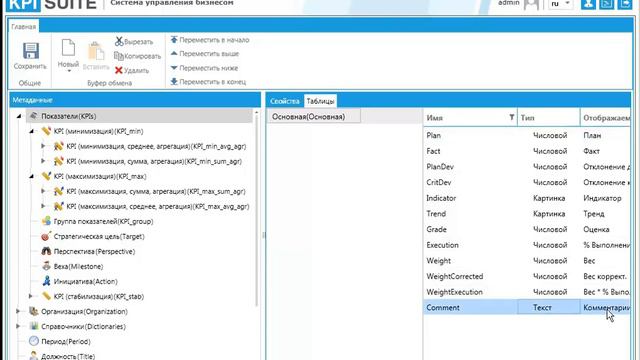This screenshot has width=640, height=360.
Task: Click Картинка type in Indicator row
Action: pos(549,198)
